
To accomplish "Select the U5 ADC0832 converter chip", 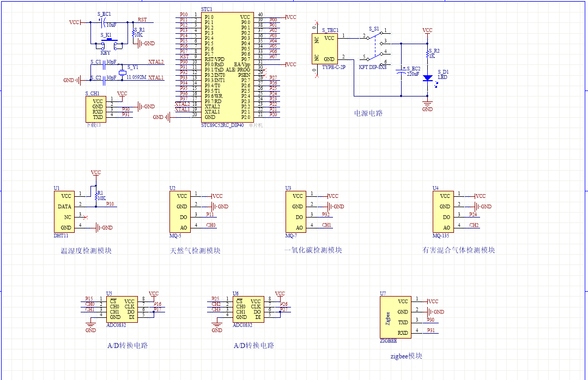I will click(x=122, y=309).
